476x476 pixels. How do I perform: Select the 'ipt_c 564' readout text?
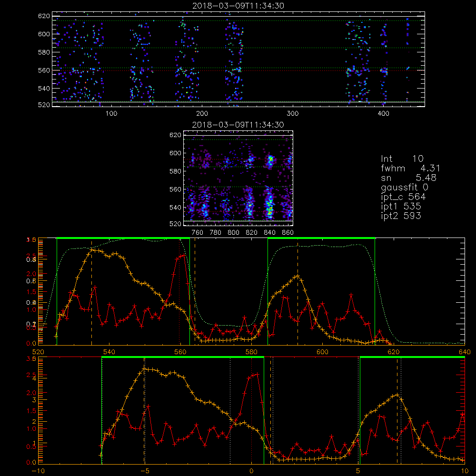pos(404,197)
